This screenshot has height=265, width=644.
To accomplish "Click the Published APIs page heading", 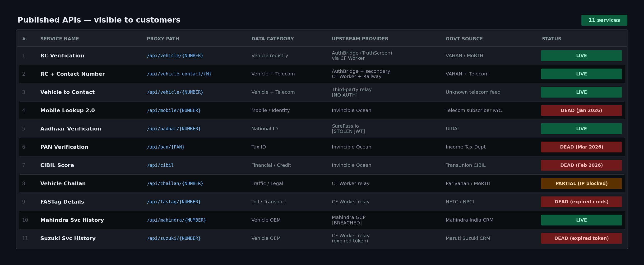I will click(x=99, y=20).
